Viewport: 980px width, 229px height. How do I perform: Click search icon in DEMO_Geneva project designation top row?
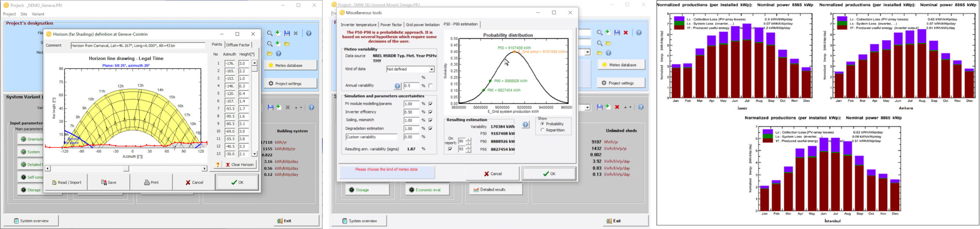pos(270,33)
